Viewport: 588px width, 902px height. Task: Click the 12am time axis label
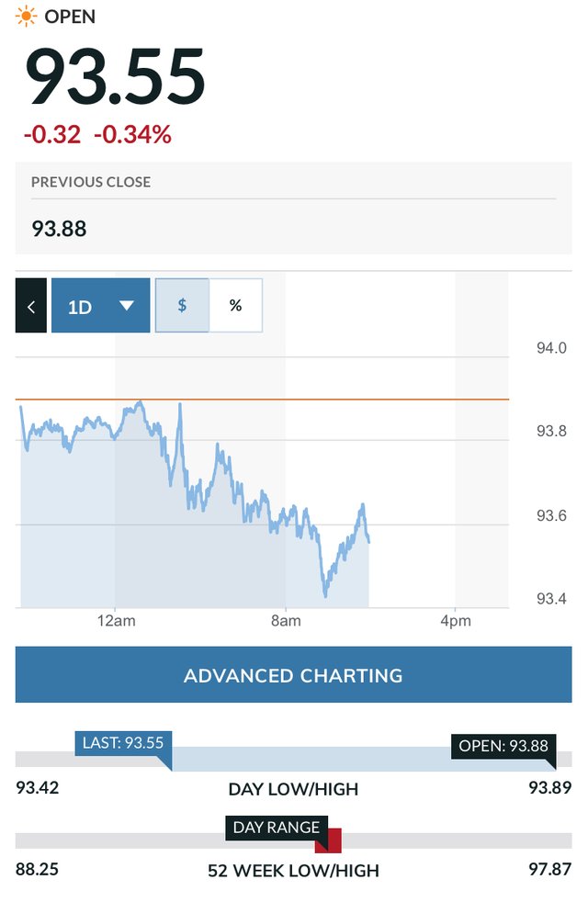pyautogui.click(x=116, y=621)
